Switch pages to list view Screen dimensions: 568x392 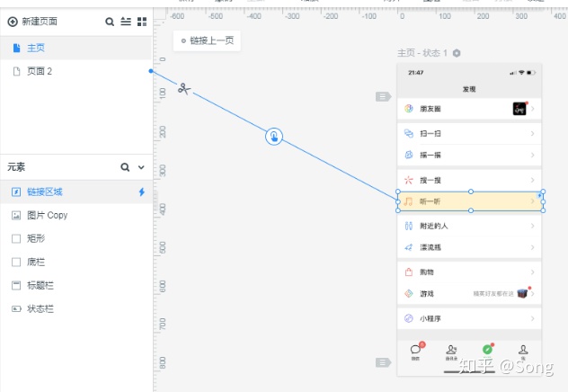[x=126, y=22]
